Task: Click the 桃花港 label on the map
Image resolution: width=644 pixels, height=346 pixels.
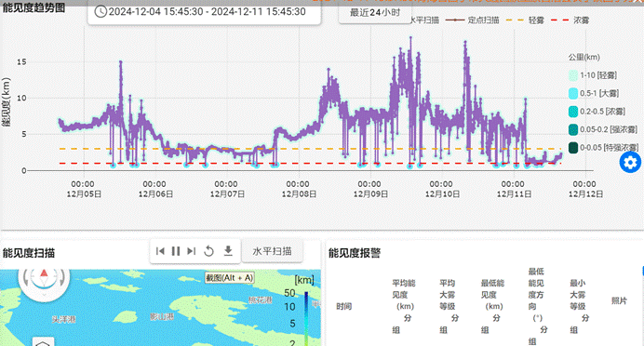Action: coord(261,300)
